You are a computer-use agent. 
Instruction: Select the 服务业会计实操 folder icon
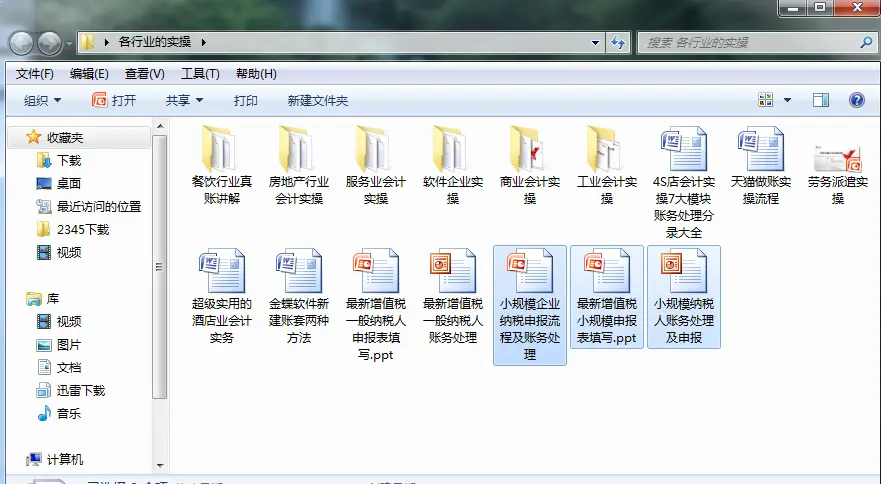click(x=374, y=149)
